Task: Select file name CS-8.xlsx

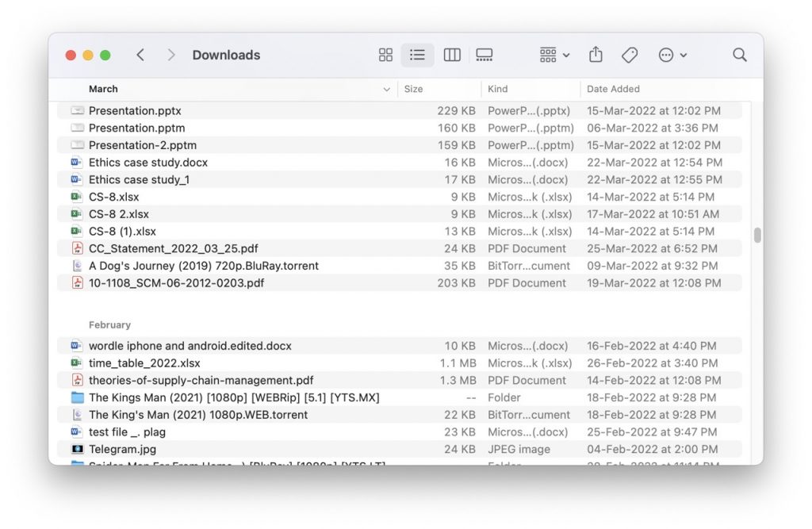Action: point(114,197)
